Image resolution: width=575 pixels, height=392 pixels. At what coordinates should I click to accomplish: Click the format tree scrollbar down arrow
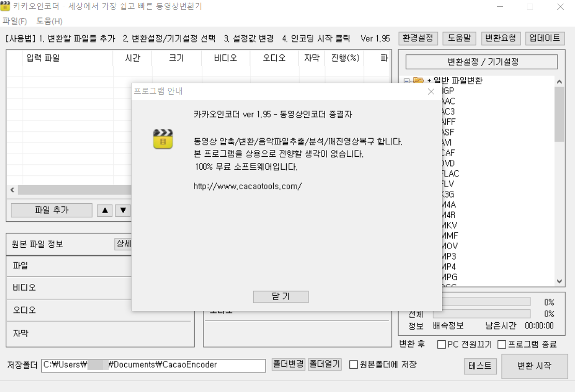[x=559, y=281]
